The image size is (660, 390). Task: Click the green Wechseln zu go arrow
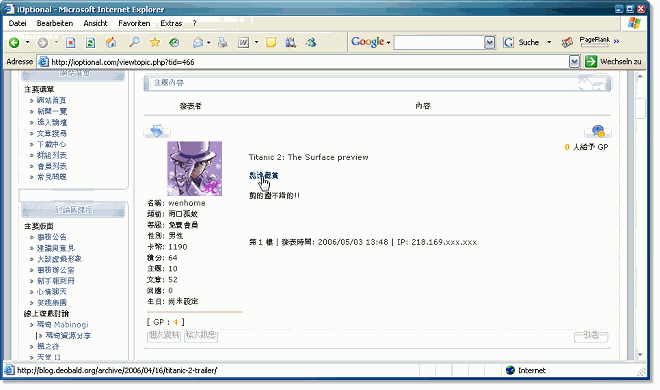[591, 62]
